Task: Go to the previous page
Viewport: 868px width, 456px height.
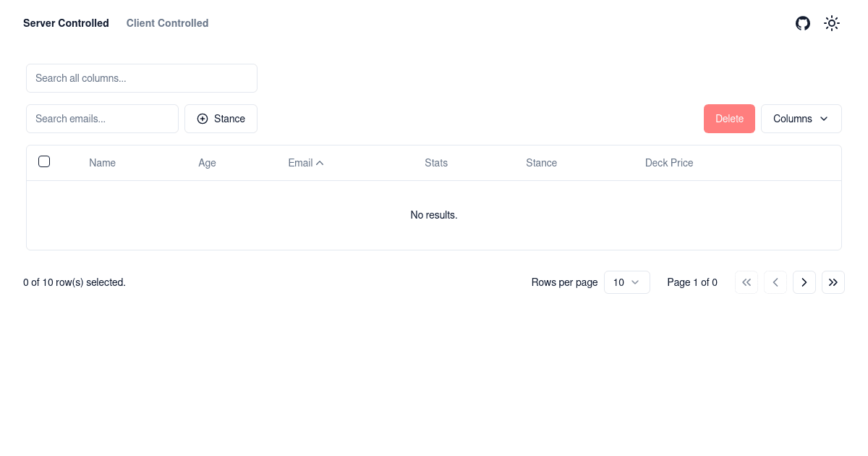Action: 775,282
